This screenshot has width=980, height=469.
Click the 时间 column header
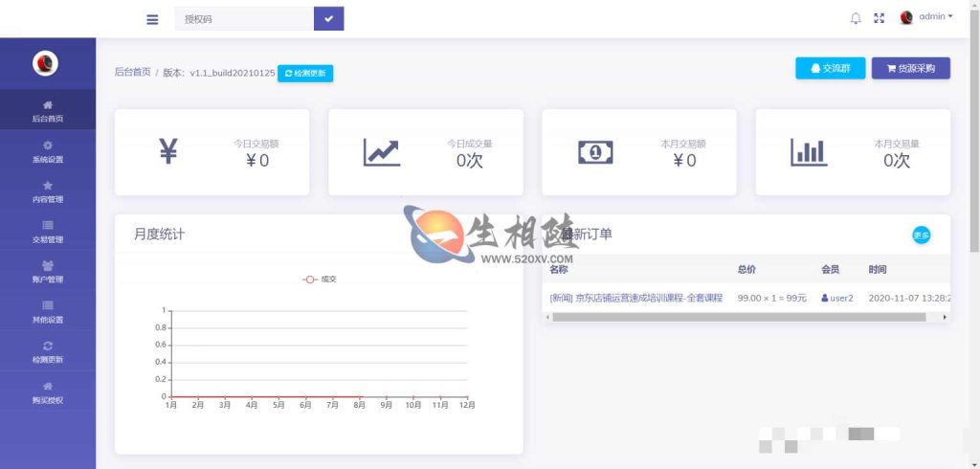tap(878, 270)
